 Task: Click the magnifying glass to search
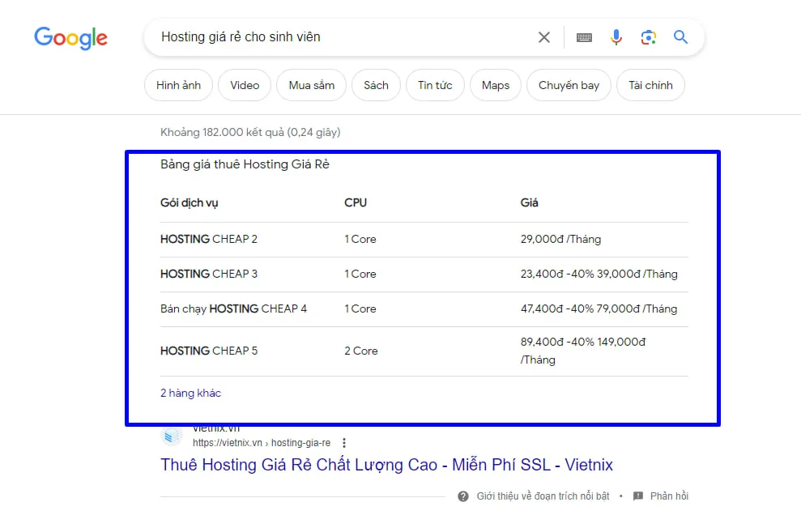[x=680, y=36]
